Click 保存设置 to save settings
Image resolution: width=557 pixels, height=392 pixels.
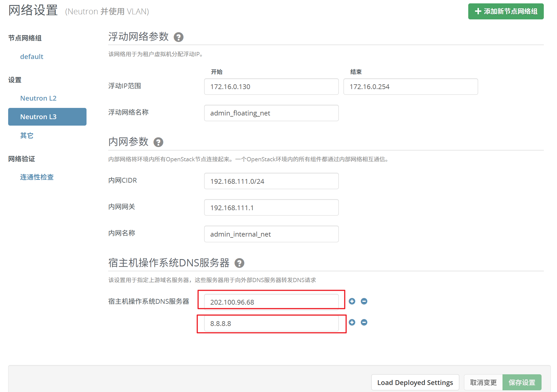[522, 382]
